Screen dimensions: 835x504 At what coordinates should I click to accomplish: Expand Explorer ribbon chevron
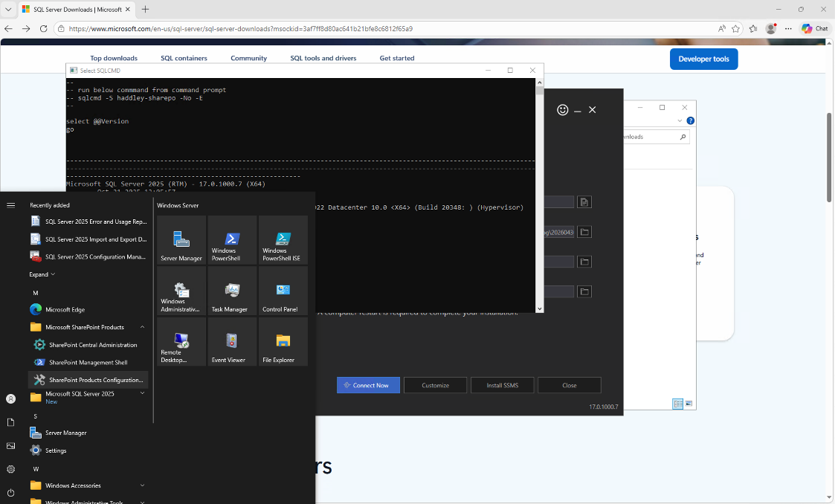(680, 121)
